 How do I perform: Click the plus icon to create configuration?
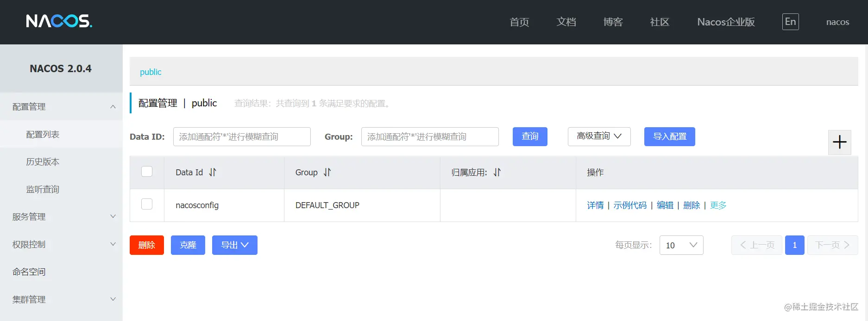pyautogui.click(x=839, y=142)
